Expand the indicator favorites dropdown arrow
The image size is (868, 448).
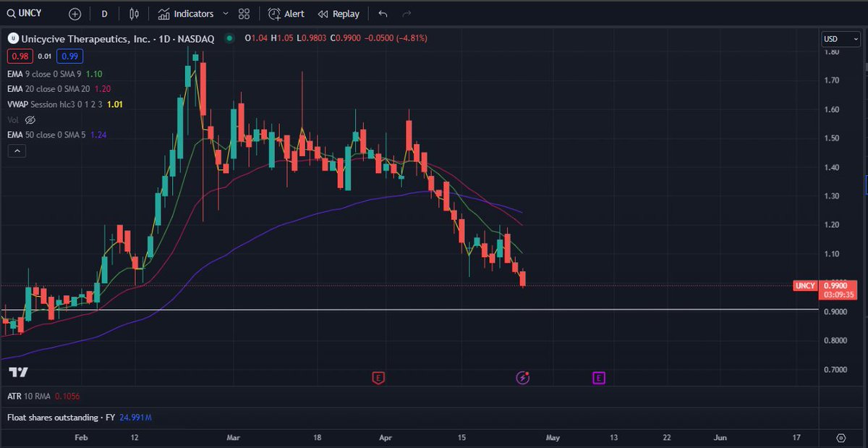(x=225, y=14)
